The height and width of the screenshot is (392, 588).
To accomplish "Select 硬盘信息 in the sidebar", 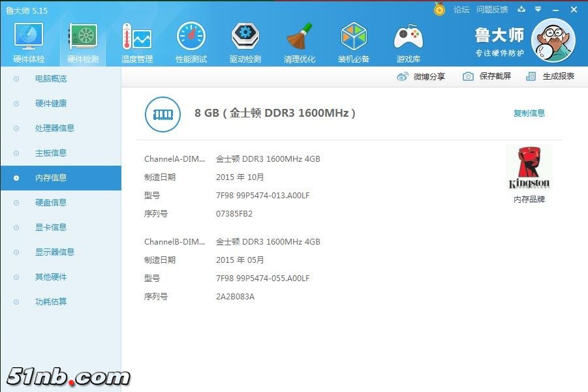I will pyautogui.click(x=51, y=203).
